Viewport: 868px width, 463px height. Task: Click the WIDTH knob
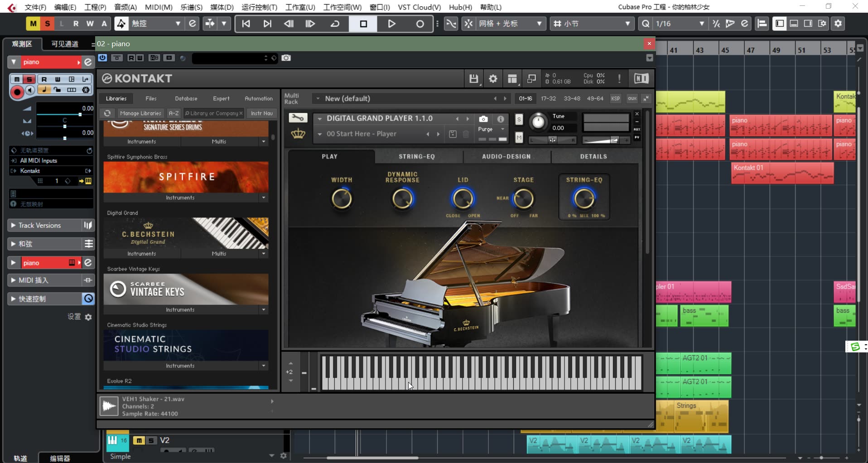coord(342,198)
